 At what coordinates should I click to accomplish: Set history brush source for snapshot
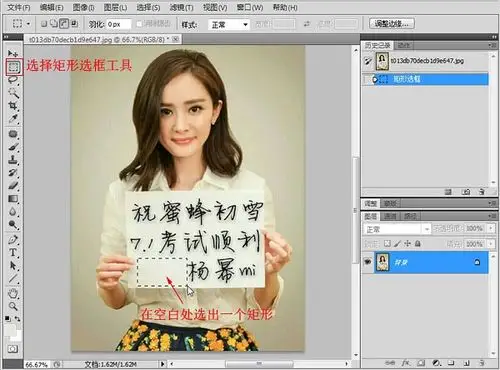tap(368, 61)
